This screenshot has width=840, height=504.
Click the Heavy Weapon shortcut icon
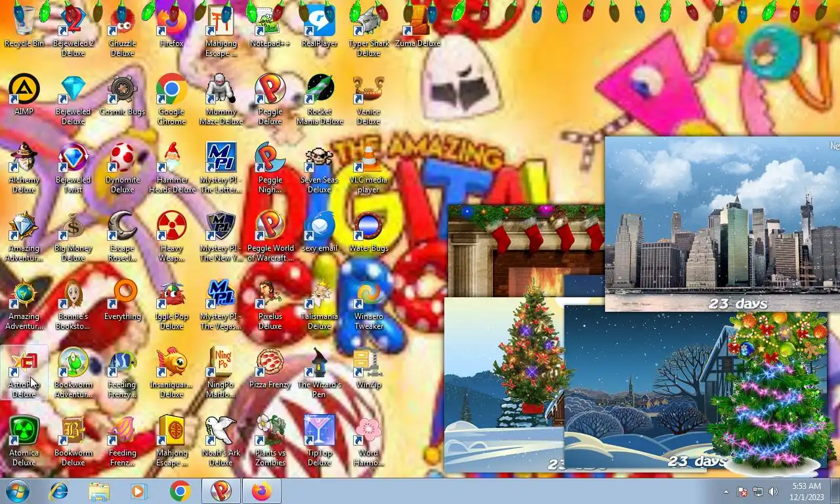[x=171, y=236]
